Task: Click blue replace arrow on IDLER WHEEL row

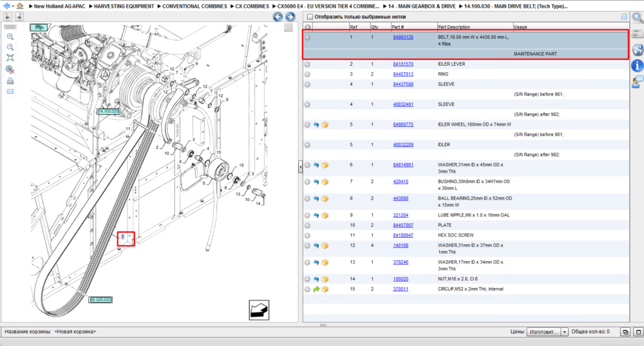Action: tap(316, 124)
